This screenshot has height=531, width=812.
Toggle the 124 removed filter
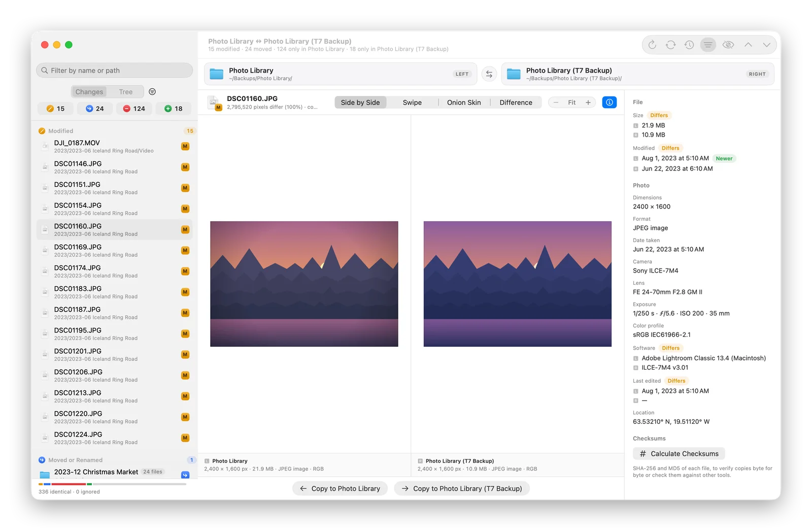[134, 109]
